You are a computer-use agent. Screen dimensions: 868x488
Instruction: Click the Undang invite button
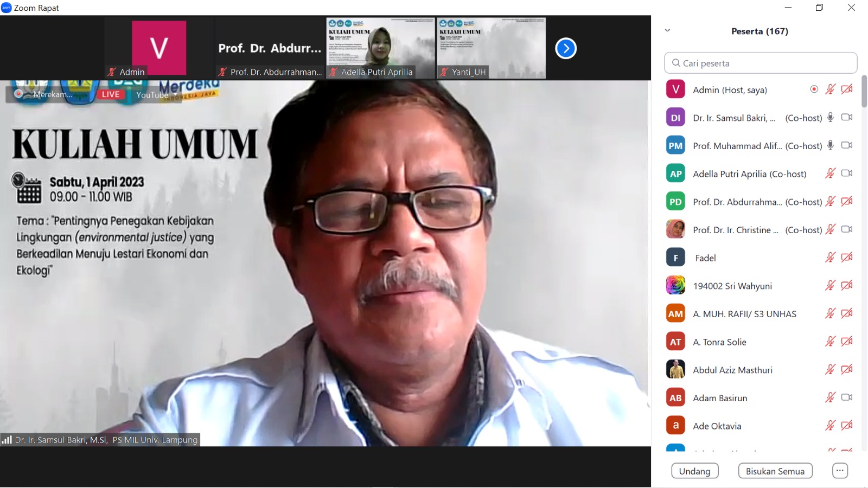tap(694, 471)
